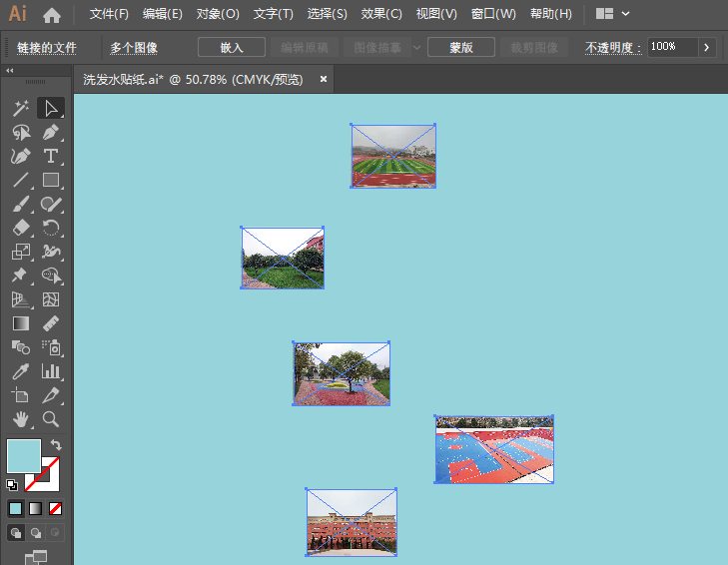Expand the opacity slider arrow
This screenshot has height=565, width=728.
(707, 47)
